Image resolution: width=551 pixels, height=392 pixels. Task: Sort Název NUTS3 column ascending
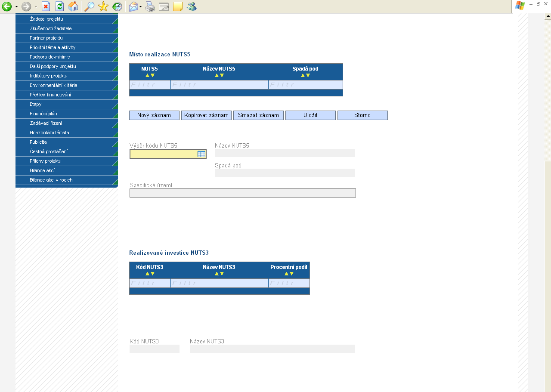[x=217, y=274]
